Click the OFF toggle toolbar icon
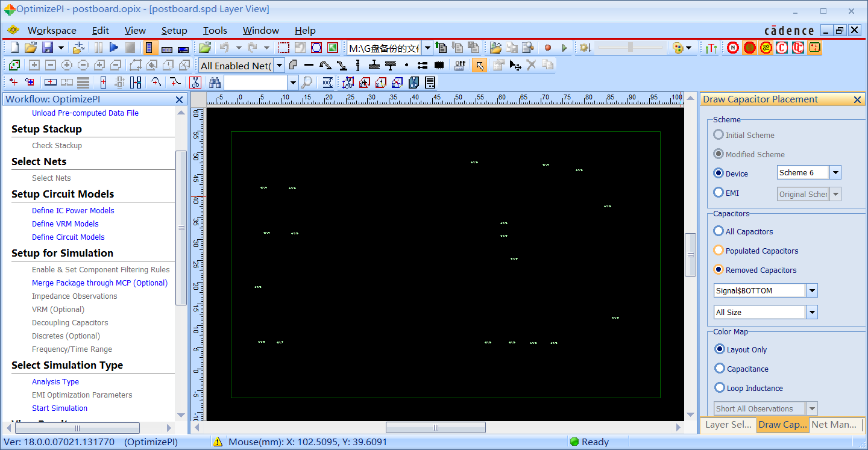Viewport: 868px width, 450px height. pos(460,65)
